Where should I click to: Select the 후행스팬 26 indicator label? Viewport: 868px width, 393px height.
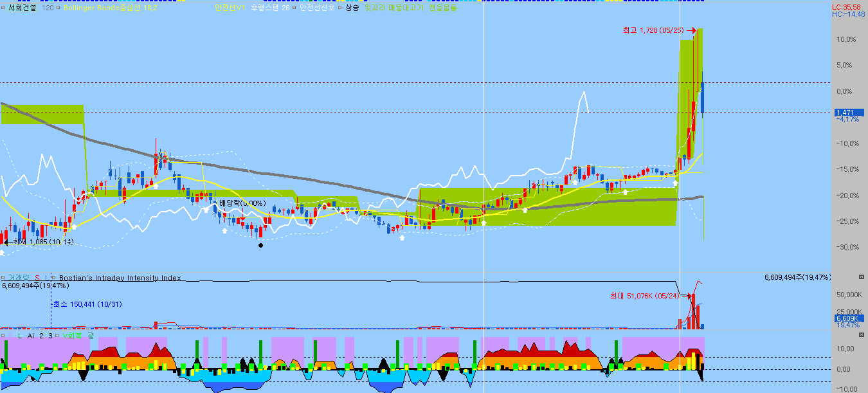pyautogui.click(x=270, y=8)
